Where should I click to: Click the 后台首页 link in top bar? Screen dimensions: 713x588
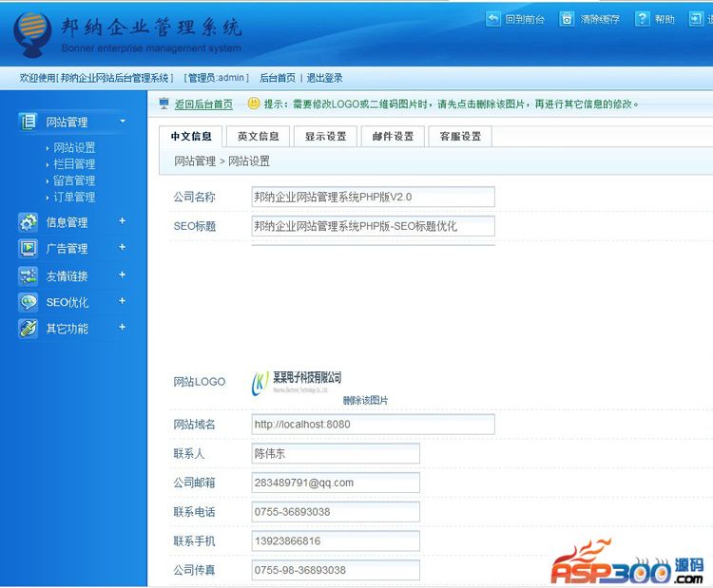coord(278,78)
